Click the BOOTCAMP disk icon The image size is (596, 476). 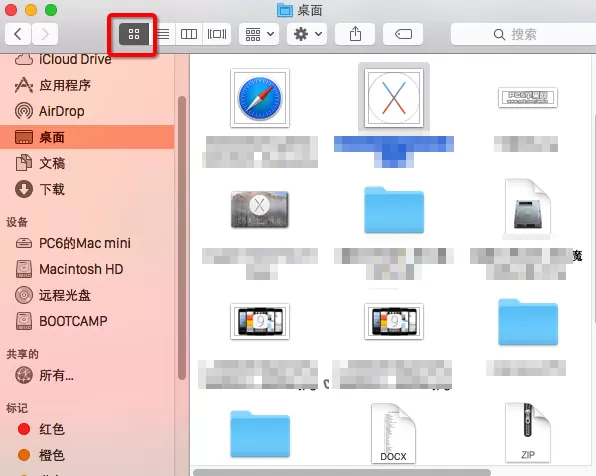click(24, 321)
